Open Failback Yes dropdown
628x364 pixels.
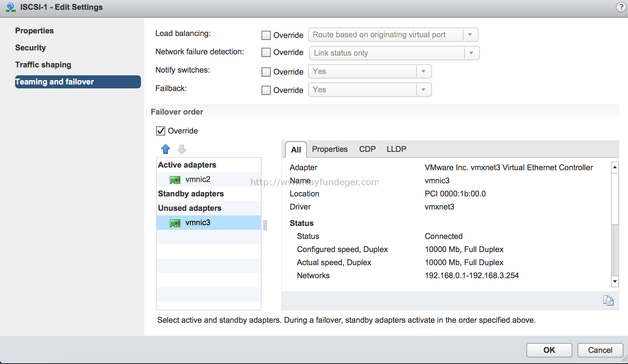(370, 90)
